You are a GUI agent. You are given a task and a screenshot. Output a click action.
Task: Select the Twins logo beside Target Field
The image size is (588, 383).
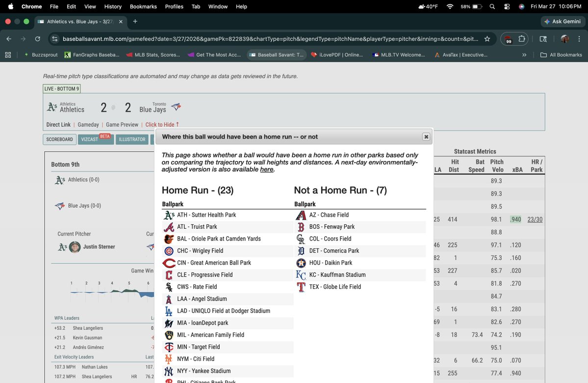tap(169, 347)
